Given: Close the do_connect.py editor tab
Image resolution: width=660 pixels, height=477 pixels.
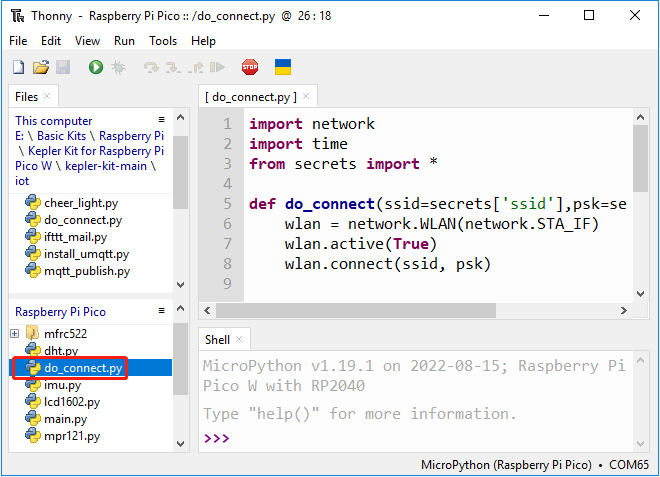Looking at the screenshot, I should (306, 96).
